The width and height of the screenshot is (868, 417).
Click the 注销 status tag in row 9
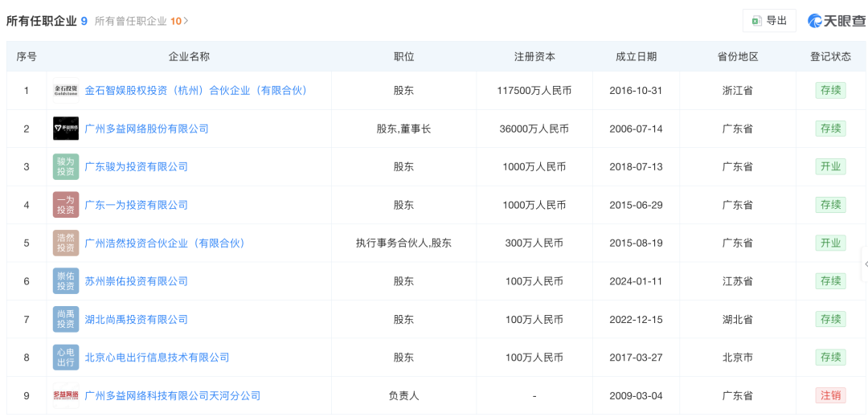[830, 395]
